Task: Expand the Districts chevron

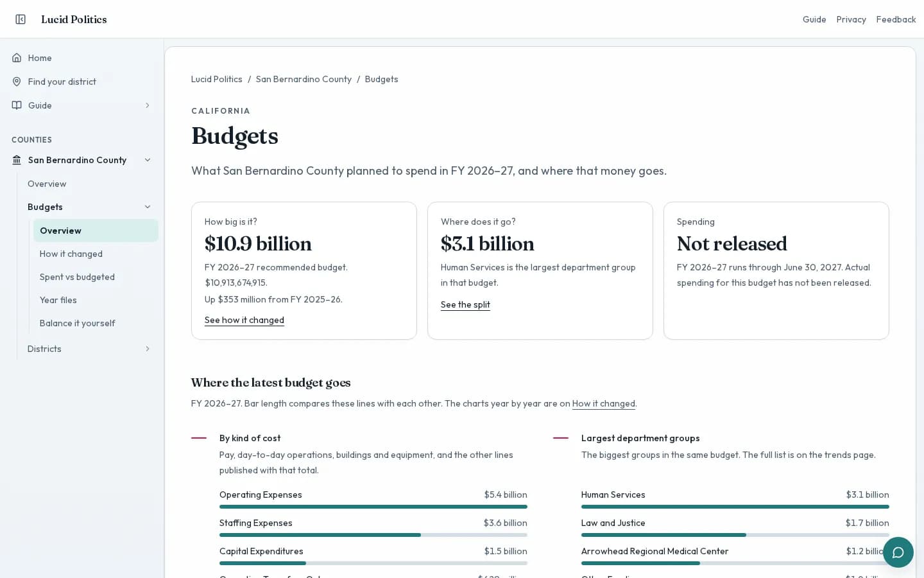Action: click(x=148, y=349)
